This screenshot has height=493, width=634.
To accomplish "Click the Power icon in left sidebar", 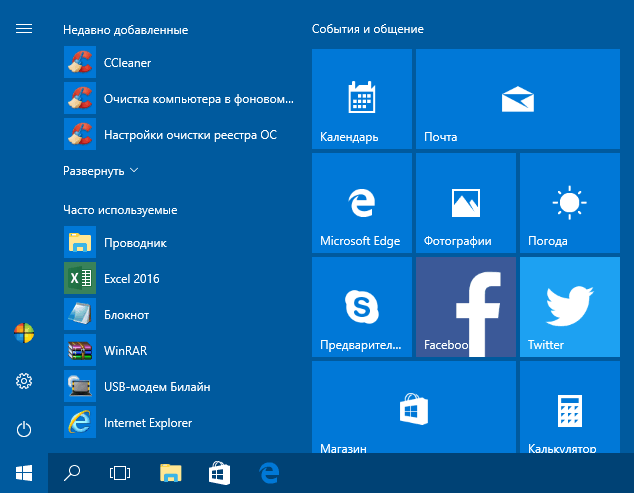I will (x=24, y=429).
